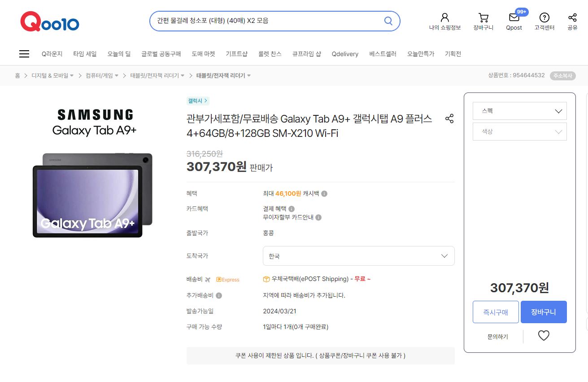The width and height of the screenshot is (588, 382).
Task: Share product via icon beside title
Action: (x=449, y=119)
